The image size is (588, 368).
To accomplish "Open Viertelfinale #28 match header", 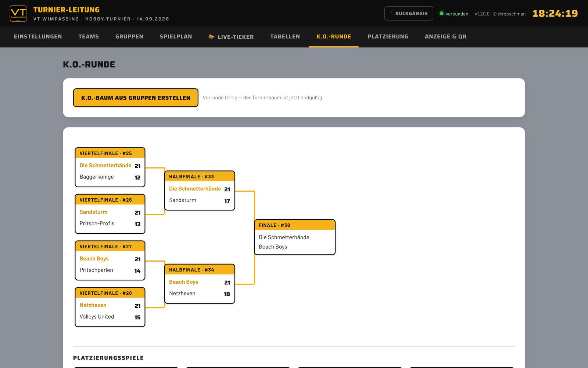I will tap(110, 293).
